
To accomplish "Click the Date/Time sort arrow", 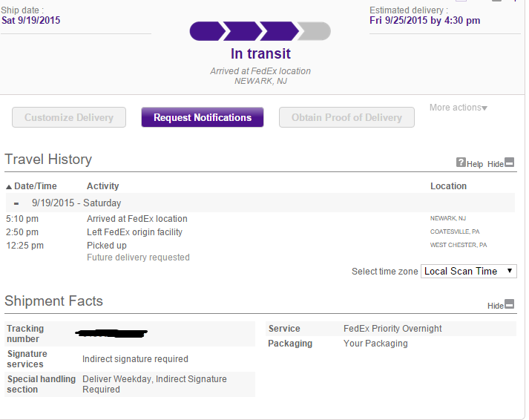I will (9, 186).
